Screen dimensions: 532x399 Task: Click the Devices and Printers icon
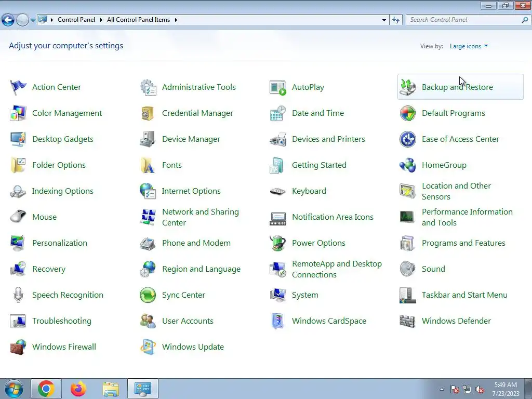(x=278, y=139)
